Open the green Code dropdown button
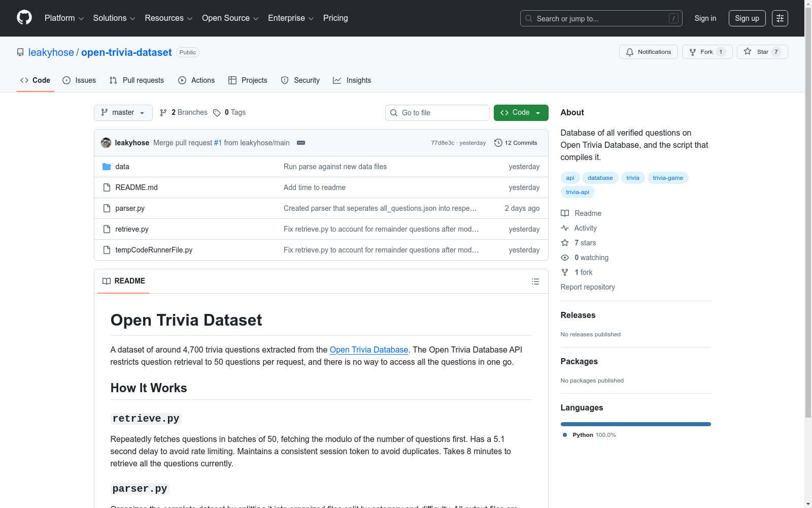 pyautogui.click(x=521, y=113)
